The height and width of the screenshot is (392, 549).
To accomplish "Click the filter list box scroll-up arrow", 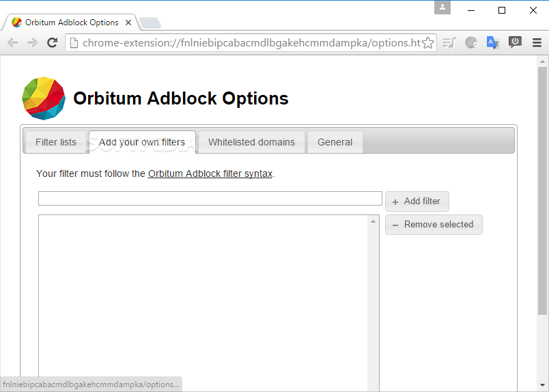I will coord(373,221).
